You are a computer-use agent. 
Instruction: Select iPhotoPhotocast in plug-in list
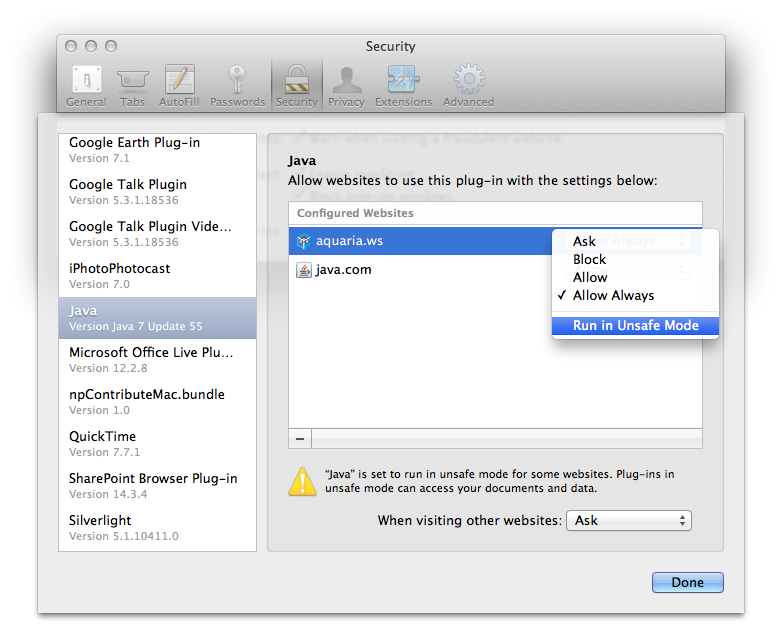[x=158, y=275]
